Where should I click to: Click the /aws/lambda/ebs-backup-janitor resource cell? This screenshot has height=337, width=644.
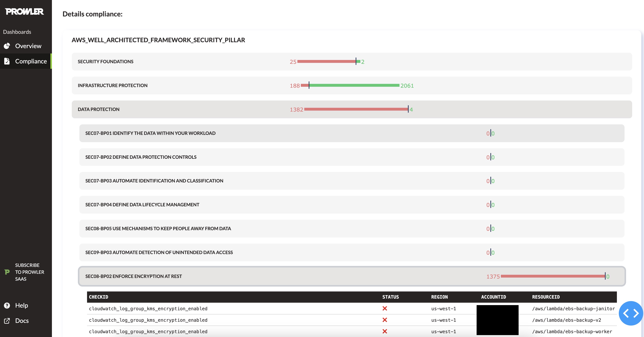coord(573,309)
